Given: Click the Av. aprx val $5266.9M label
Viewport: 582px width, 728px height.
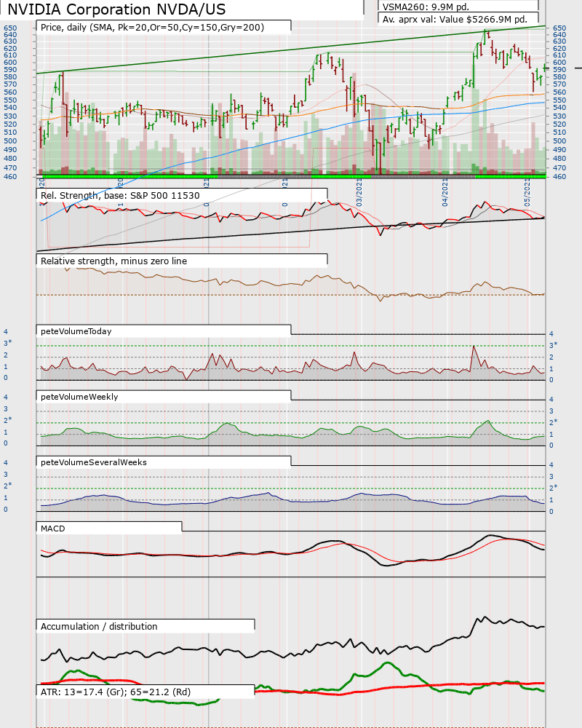Looking at the screenshot, I should [x=455, y=20].
